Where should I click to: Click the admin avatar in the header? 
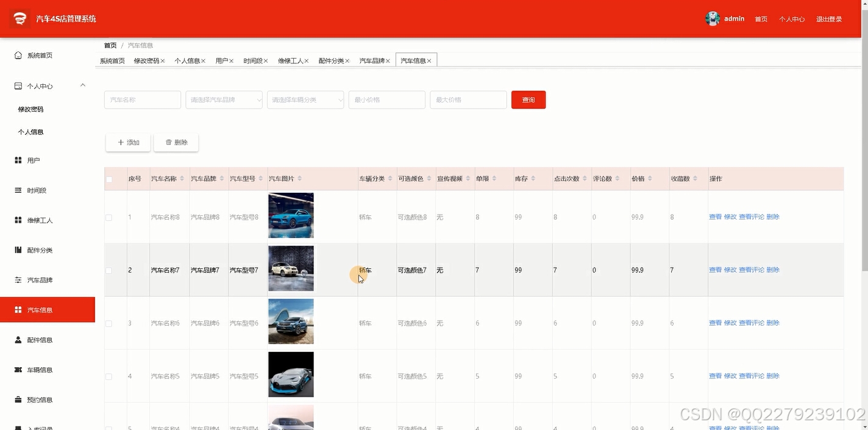(712, 18)
